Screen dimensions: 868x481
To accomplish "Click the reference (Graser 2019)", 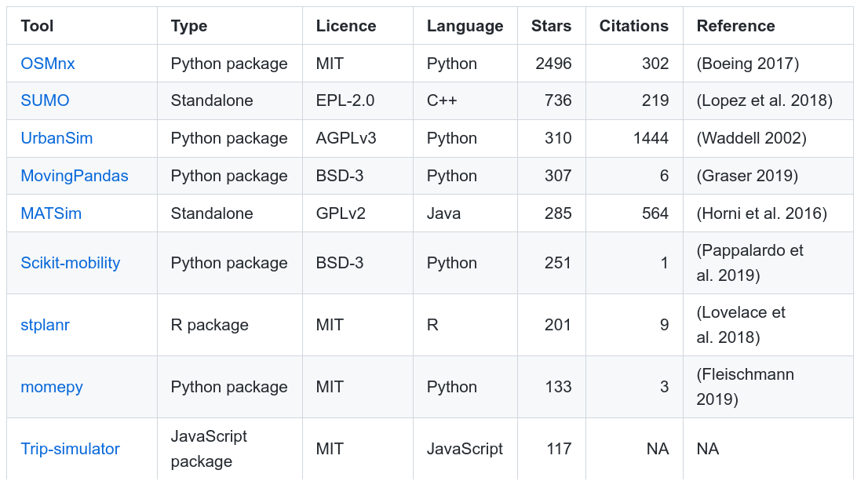I will (x=747, y=176).
